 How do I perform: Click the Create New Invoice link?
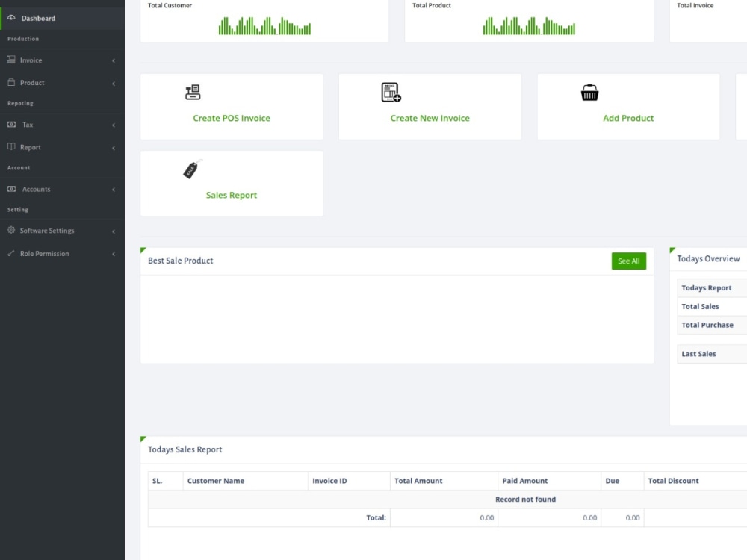pyautogui.click(x=430, y=118)
